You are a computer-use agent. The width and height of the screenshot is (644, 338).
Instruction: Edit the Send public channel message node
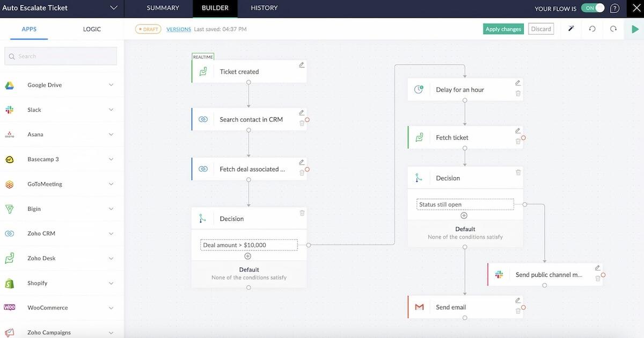[598, 268]
